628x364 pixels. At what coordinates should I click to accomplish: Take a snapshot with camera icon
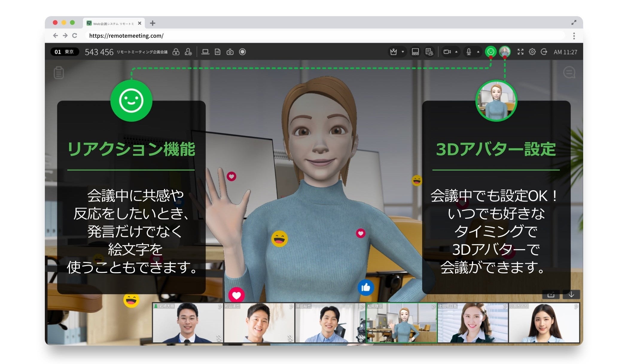230,52
